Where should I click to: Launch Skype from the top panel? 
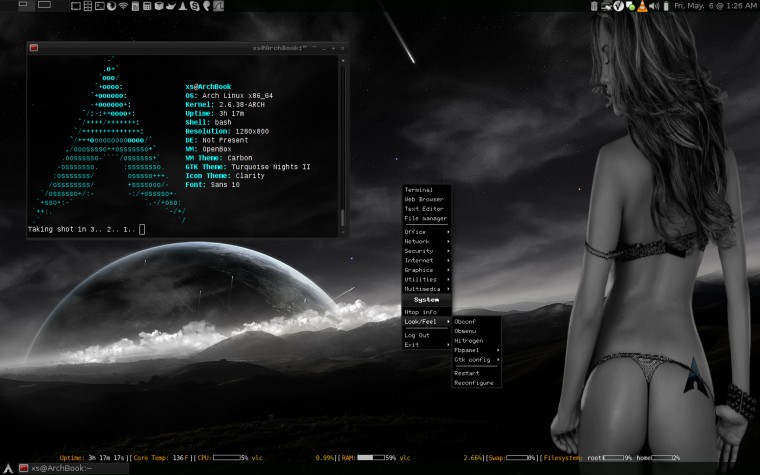194,6
